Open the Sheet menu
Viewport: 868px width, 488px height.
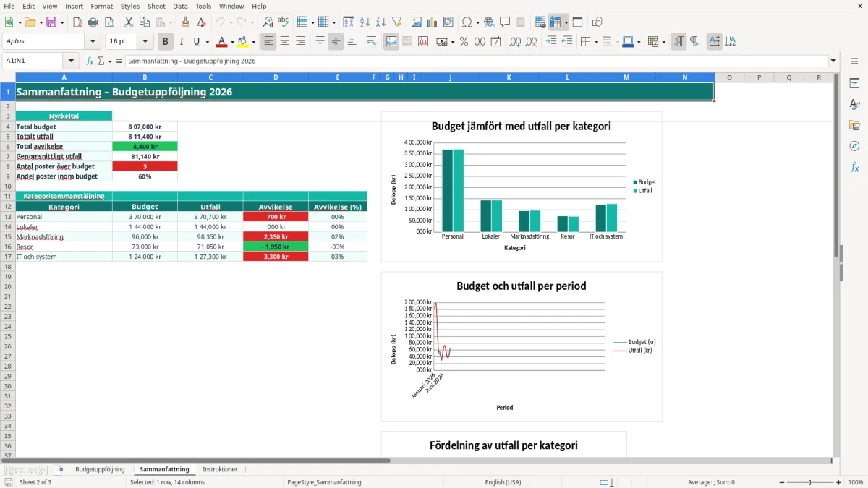point(156,6)
